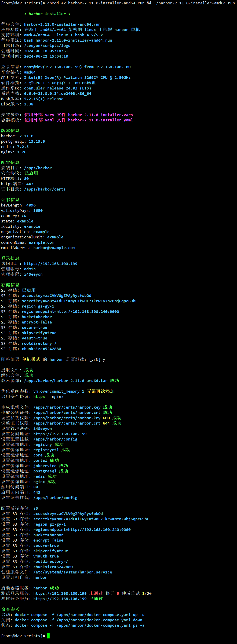Select the update time 2024-06-22 15:34:10
Viewport: 237px width, 644px height.
pos(46,56)
